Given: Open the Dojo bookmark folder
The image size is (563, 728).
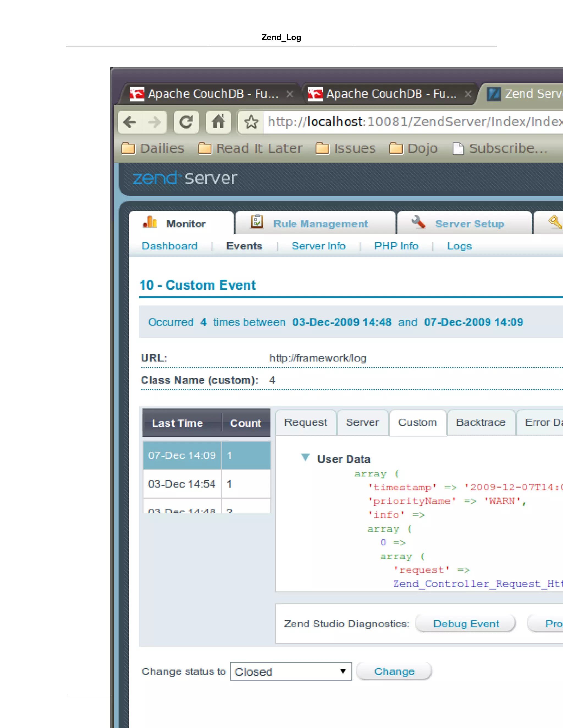Looking at the screenshot, I should [413, 148].
